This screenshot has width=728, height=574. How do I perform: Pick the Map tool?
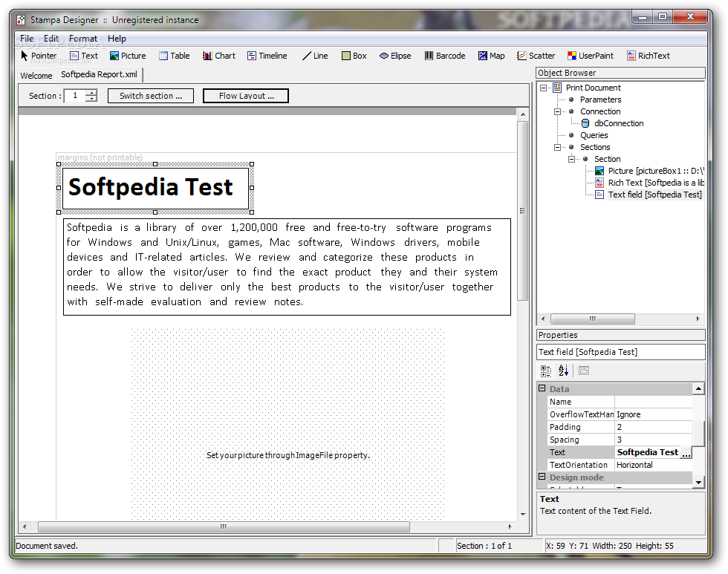(x=492, y=56)
